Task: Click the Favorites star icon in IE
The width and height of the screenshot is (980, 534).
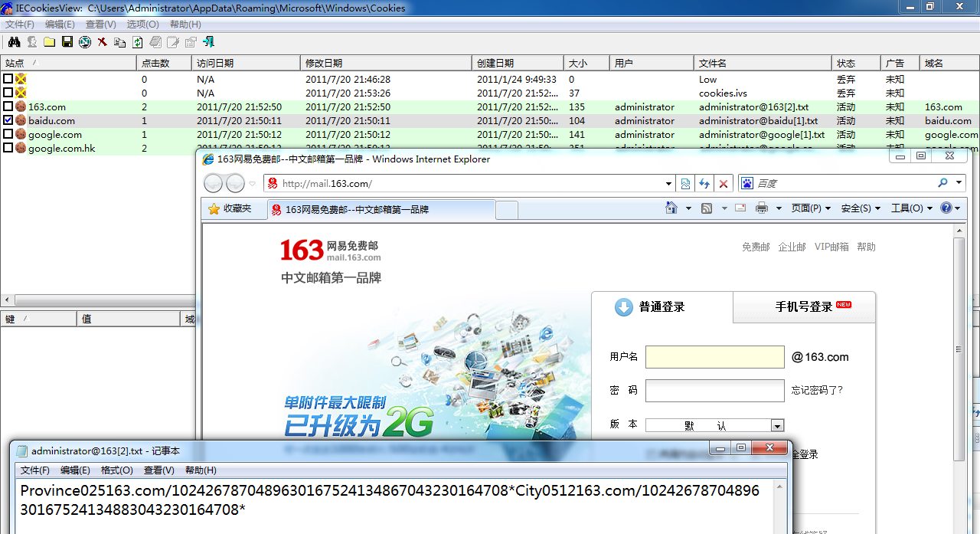Action: [214, 208]
